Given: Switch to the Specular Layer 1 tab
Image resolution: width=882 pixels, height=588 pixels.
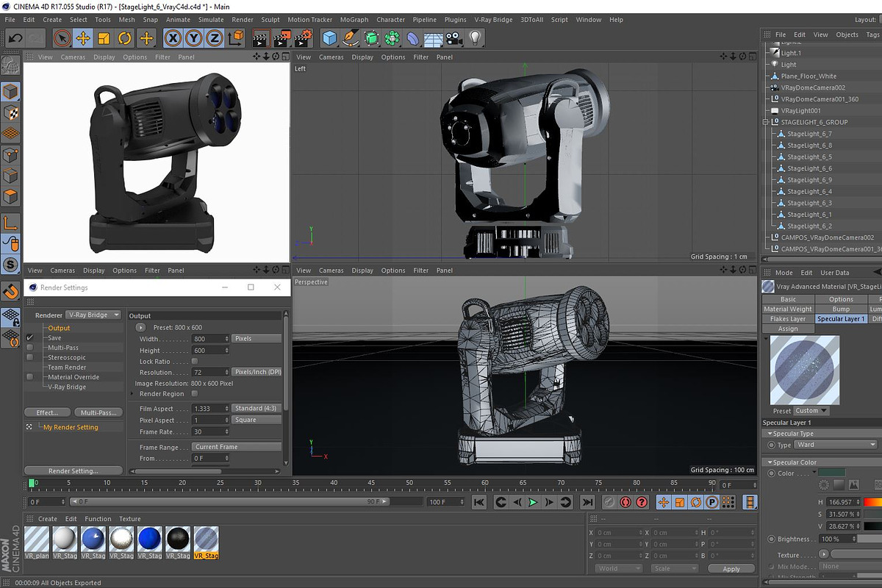Looking at the screenshot, I should pos(841,319).
